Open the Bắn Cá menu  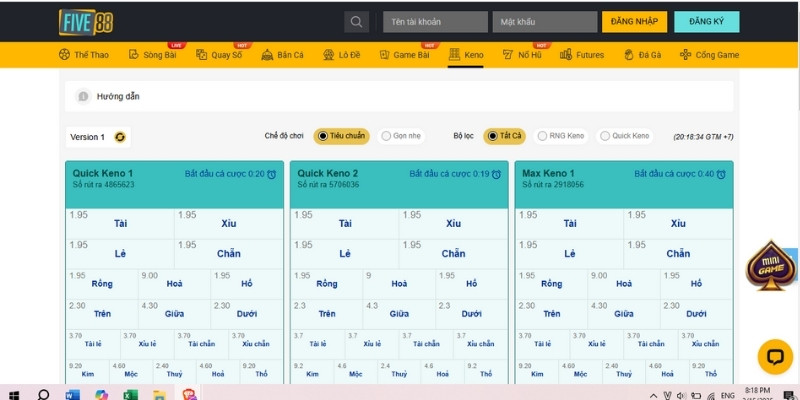(282, 55)
